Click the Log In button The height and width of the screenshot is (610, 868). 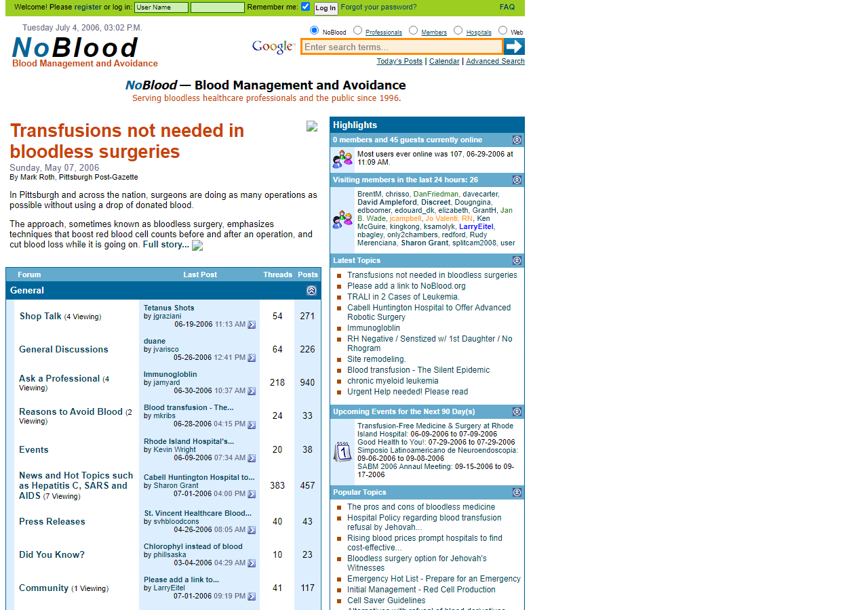pyautogui.click(x=325, y=8)
